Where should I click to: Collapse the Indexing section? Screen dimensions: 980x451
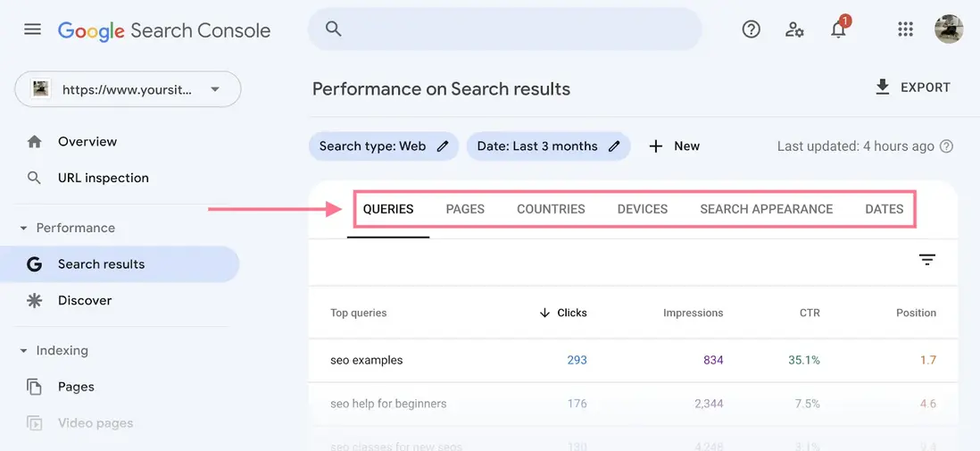[23, 351]
